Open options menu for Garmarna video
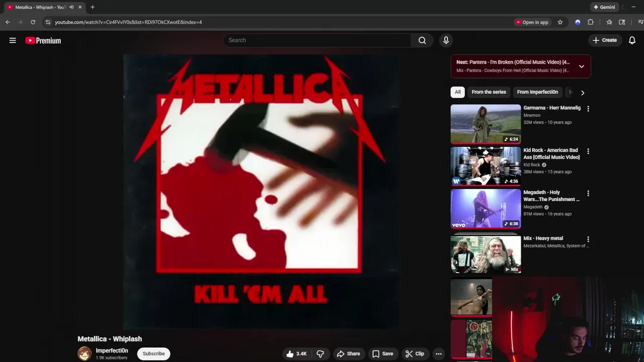The width and height of the screenshot is (644, 362). coord(588,109)
